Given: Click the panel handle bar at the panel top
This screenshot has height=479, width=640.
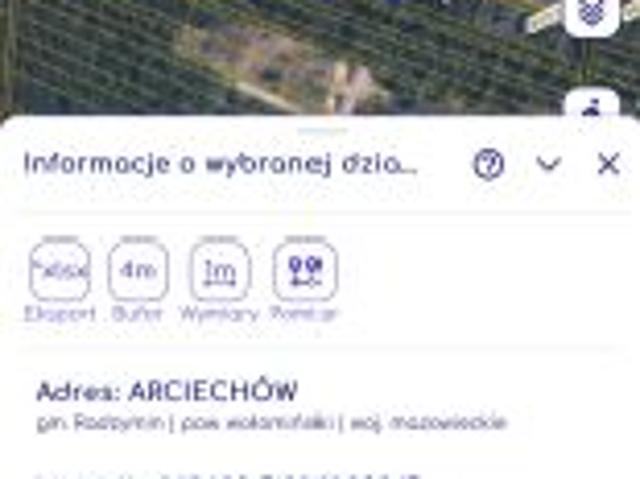Looking at the screenshot, I should click(x=322, y=131).
